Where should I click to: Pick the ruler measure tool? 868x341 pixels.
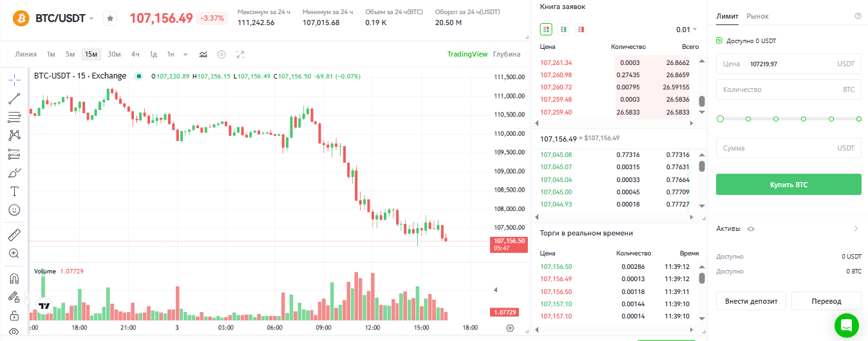(14, 235)
